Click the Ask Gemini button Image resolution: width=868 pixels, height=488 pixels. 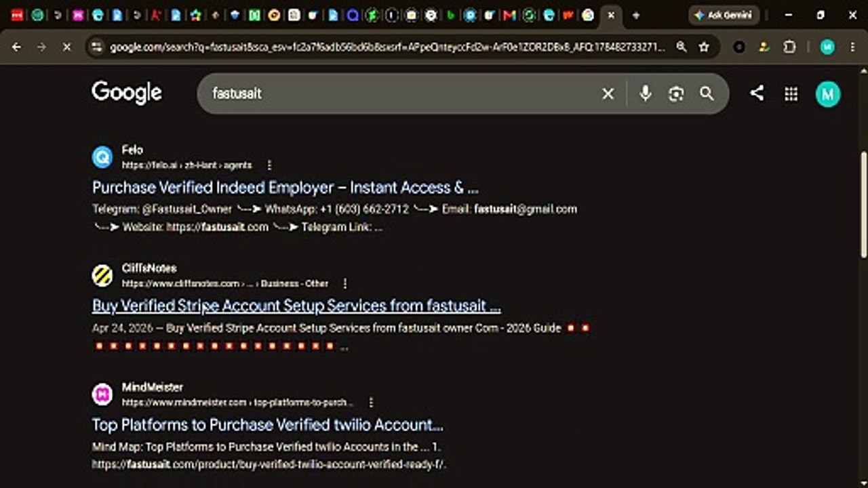point(724,15)
